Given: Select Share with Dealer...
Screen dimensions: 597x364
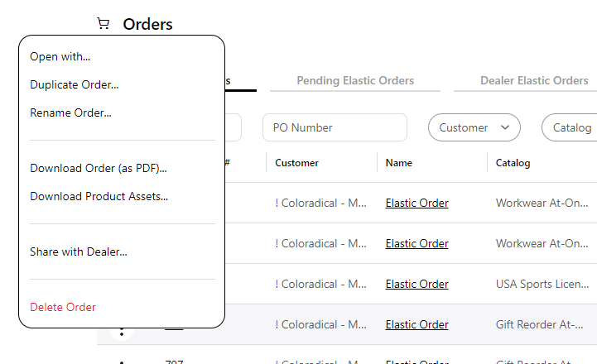Looking at the screenshot, I should click(x=78, y=252).
